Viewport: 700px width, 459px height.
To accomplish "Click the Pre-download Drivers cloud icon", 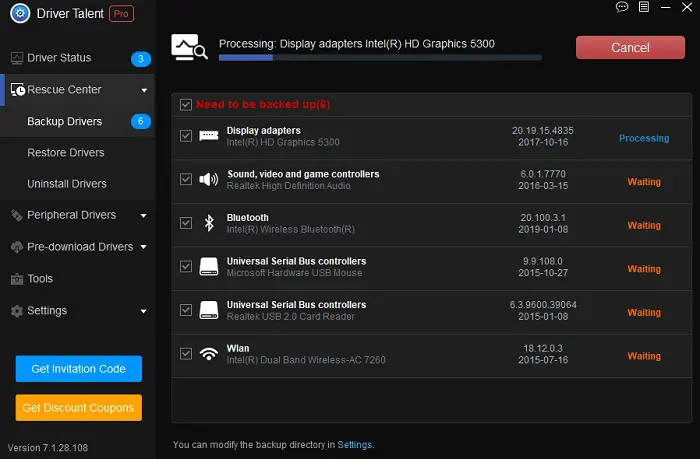I will pos(17,247).
